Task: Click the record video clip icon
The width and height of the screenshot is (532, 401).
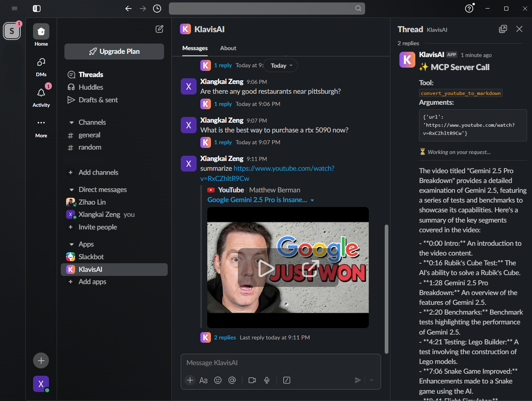Action: coord(252,380)
